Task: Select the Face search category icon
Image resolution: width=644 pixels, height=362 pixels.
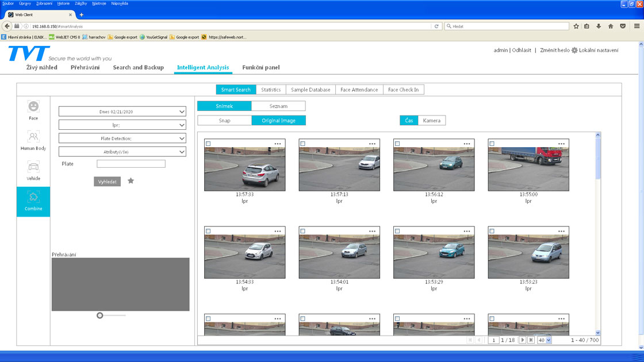Action: pyautogui.click(x=33, y=107)
